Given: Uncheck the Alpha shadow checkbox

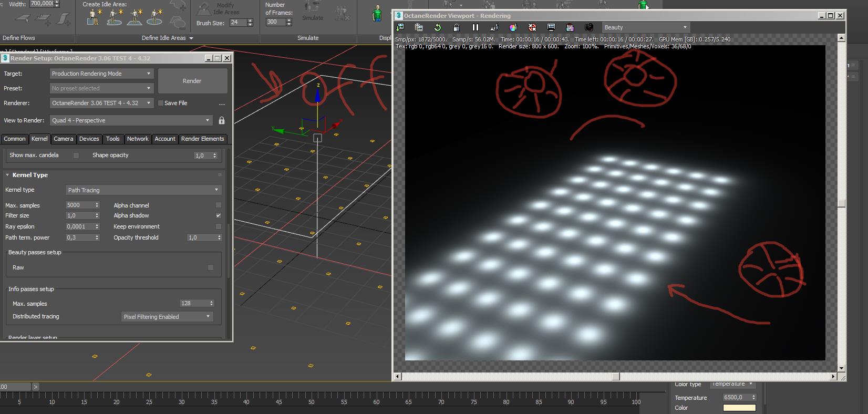Looking at the screenshot, I should pyautogui.click(x=219, y=215).
